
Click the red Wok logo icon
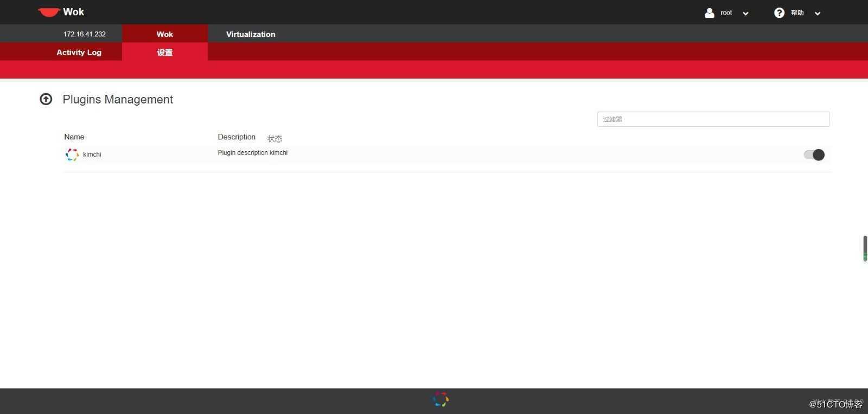pos(48,12)
